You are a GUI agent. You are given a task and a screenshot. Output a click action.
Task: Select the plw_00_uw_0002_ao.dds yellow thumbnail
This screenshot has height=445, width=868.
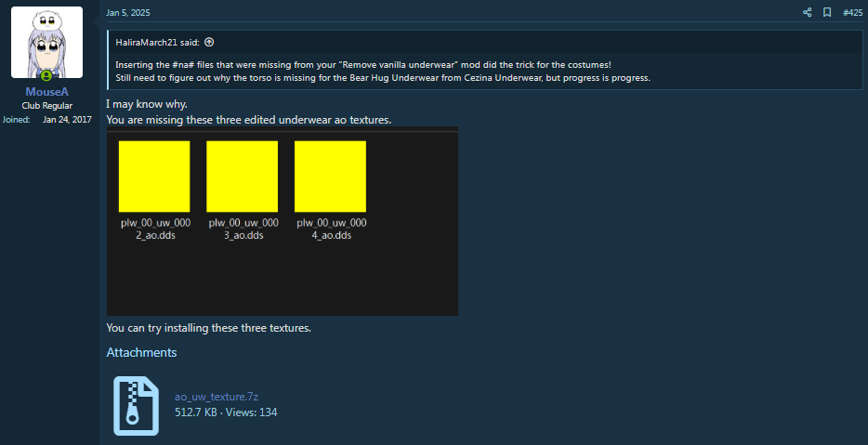point(154,176)
